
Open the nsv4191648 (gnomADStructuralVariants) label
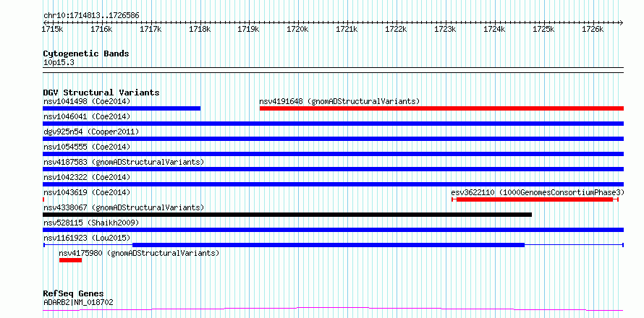click(339, 101)
